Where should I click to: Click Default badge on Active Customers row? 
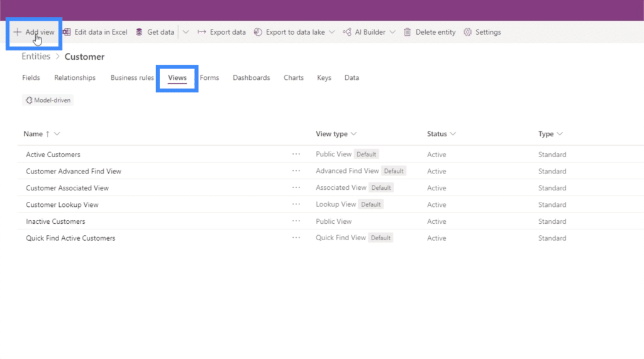click(x=367, y=155)
